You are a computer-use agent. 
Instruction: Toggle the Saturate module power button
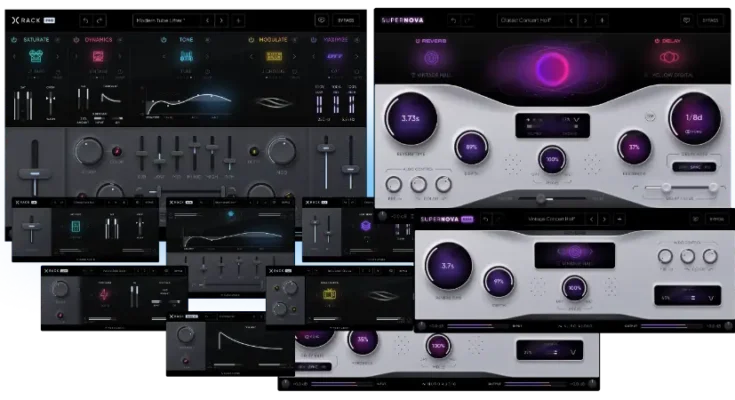point(15,41)
